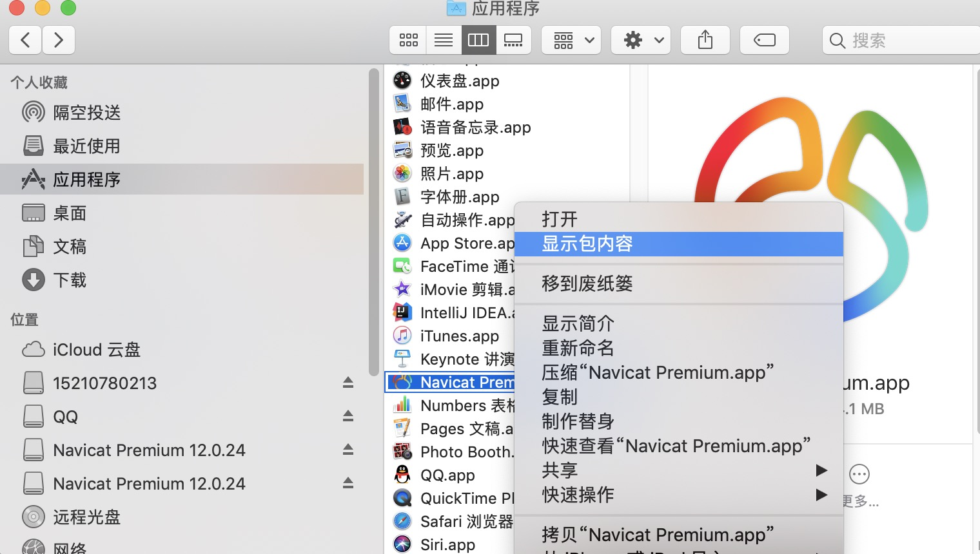Click the Edit Tags toolbar button
The width and height of the screenshot is (980, 554).
tap(765, 41)
